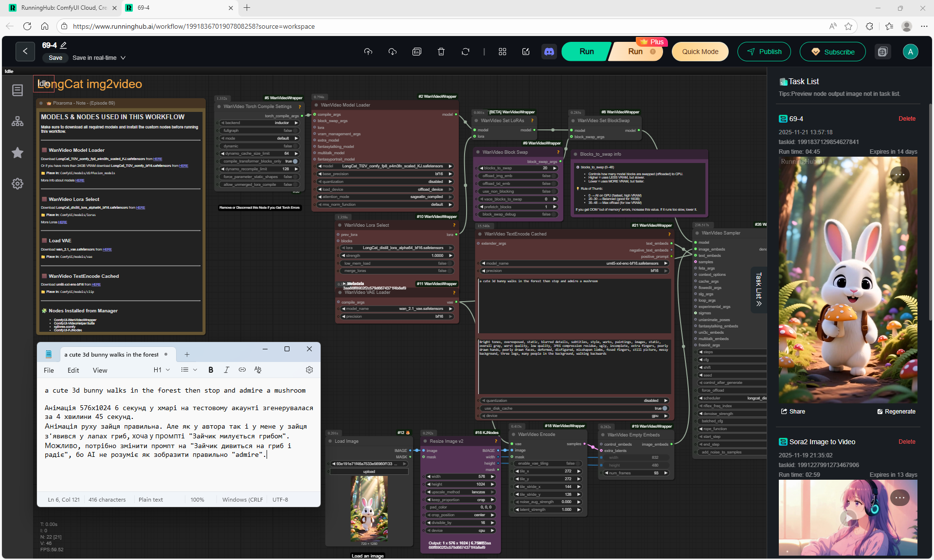
Task: Click the Discord icon in toolbar
Action: coord(549,52)
